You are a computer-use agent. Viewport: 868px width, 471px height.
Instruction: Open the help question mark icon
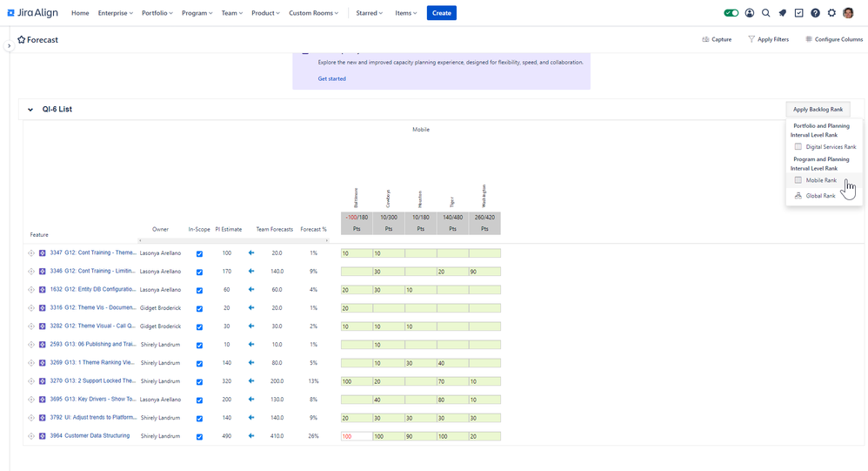815,13
